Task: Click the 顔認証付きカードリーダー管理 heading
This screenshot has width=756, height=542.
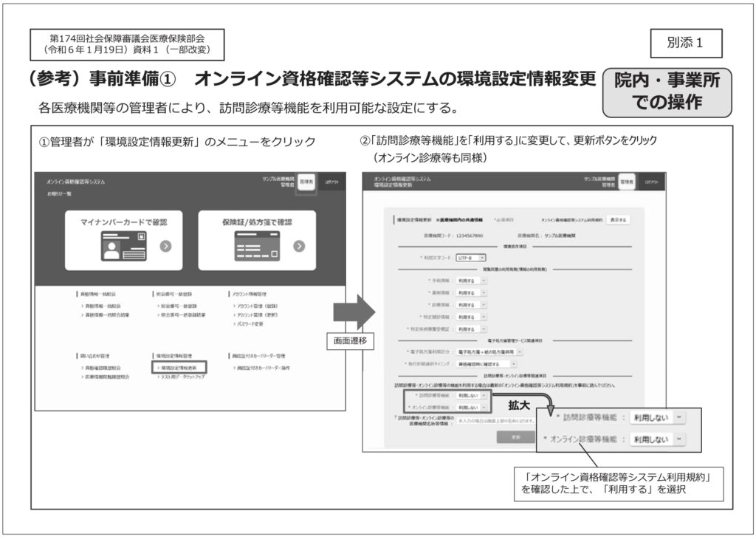Action: click(258, 356)
